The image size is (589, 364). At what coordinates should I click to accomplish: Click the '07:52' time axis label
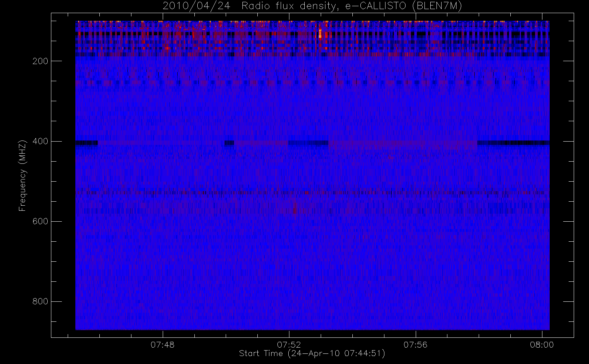(289, 345)
